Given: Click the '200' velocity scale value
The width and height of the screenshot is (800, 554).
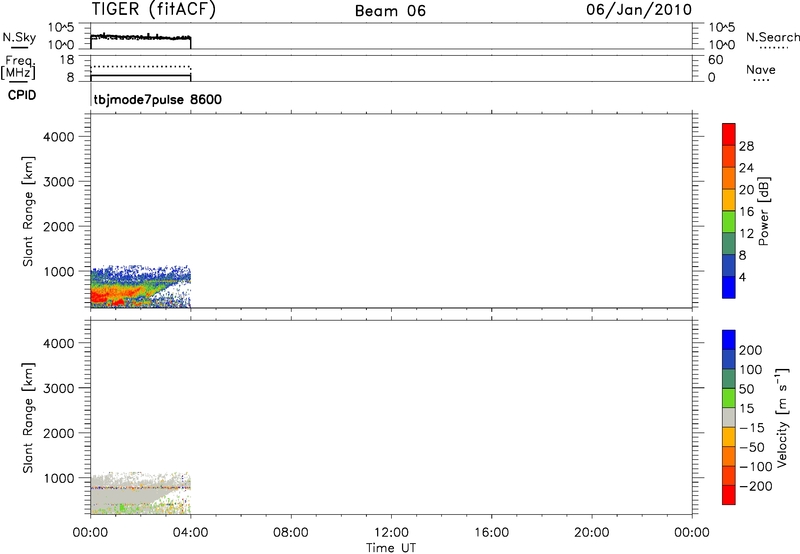Looking at the screenshot, I should coord(751,350).
